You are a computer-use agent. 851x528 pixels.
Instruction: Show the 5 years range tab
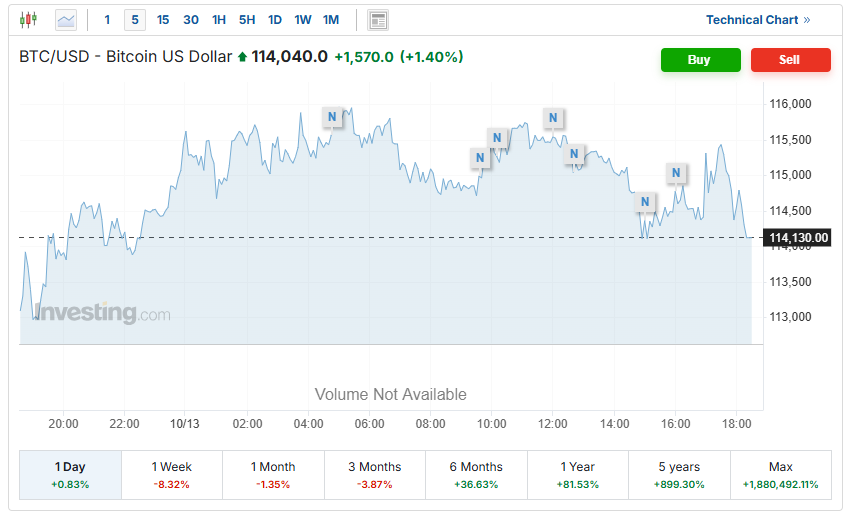click(679, 475)
